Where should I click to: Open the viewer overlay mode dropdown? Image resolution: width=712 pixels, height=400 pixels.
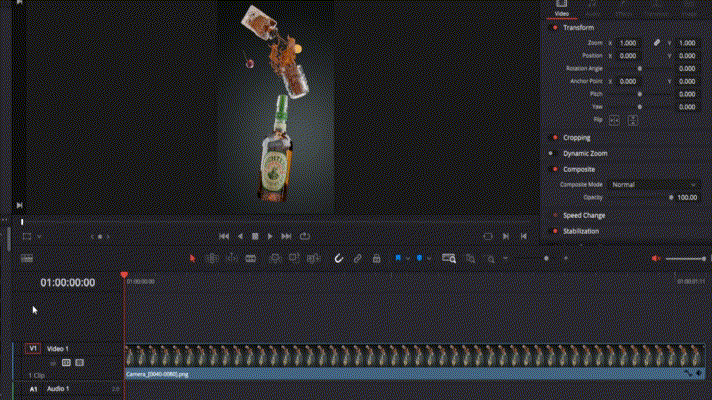tap(39, 237)
